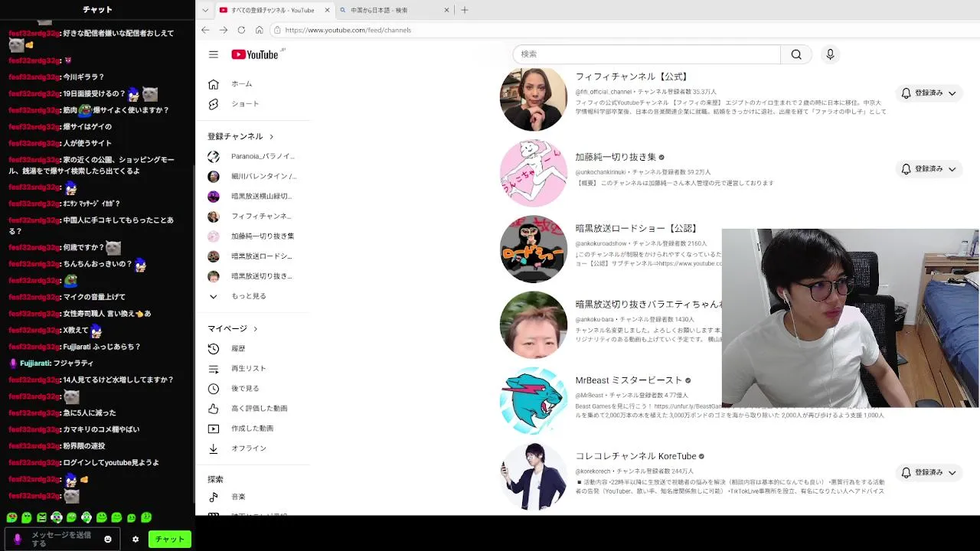Expand the マイページ section chevron
The image size is (980, 551).
(x=255, y=328)
